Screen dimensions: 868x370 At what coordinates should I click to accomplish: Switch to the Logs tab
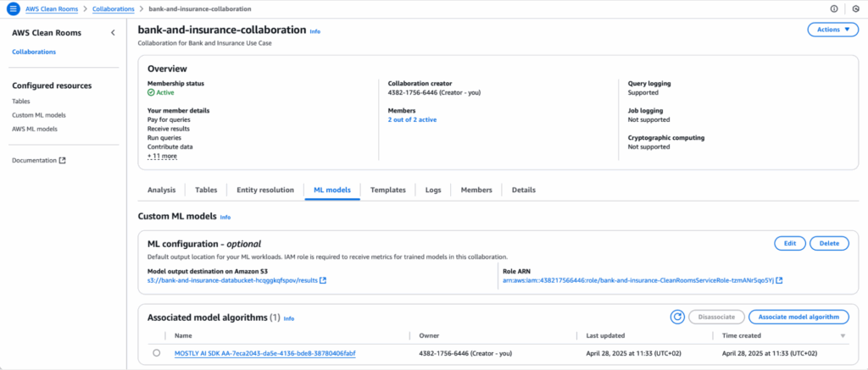pos(433,190)
